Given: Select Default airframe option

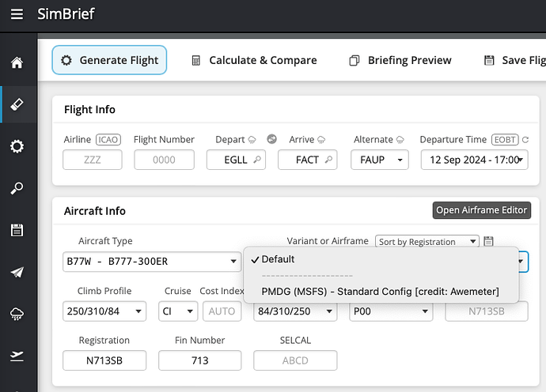Looking at the screenshot, I should [x=381, y=259].
